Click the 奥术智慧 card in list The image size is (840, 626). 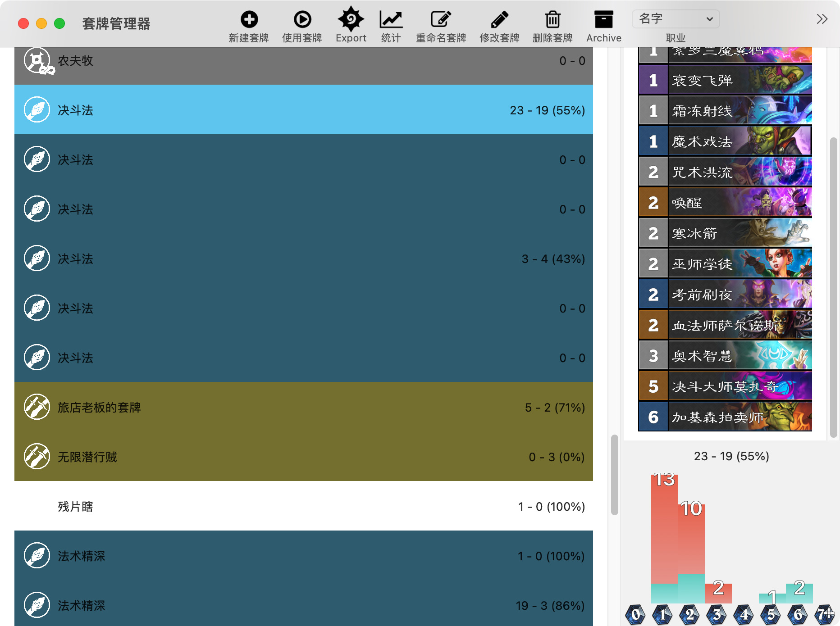tap(725, 356)
